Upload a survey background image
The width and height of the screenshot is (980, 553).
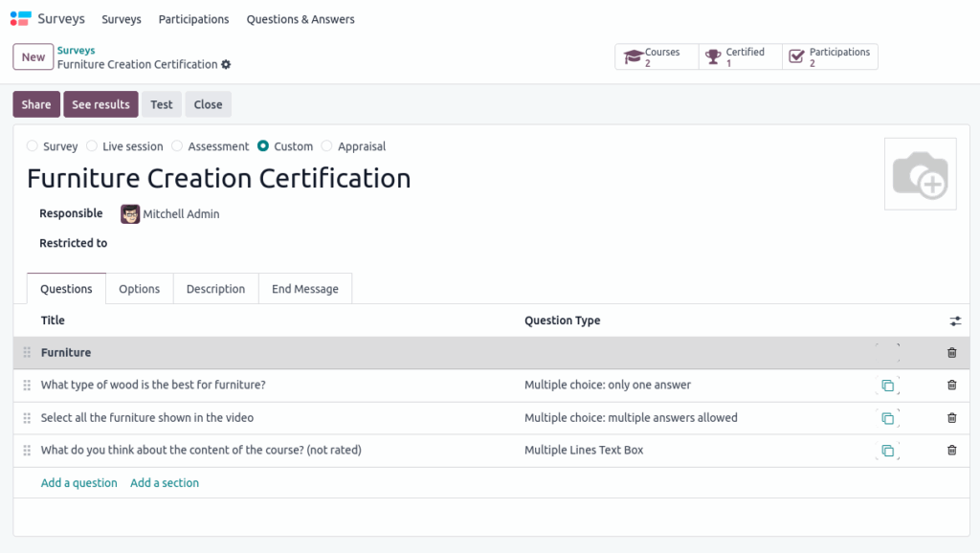(x=920, y=174)
